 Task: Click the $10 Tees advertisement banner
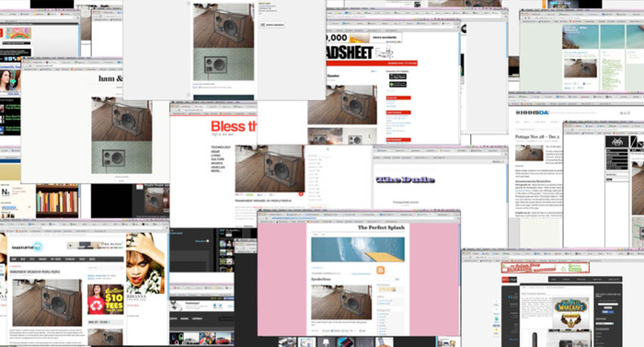click(x=106, y=299)
